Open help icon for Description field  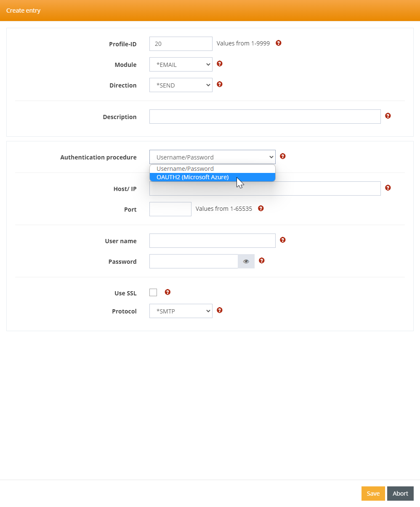[388, 116]
